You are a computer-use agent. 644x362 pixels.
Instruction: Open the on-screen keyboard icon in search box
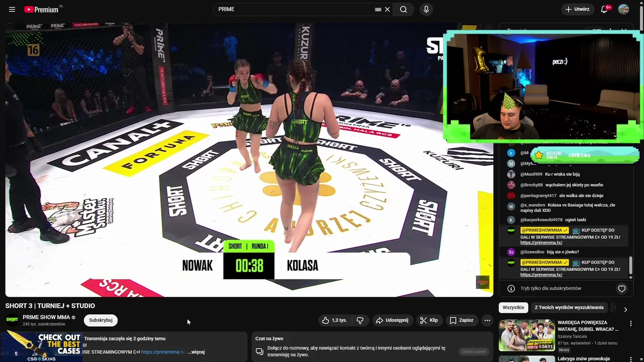pyautogui.click(x=378, y=9)
